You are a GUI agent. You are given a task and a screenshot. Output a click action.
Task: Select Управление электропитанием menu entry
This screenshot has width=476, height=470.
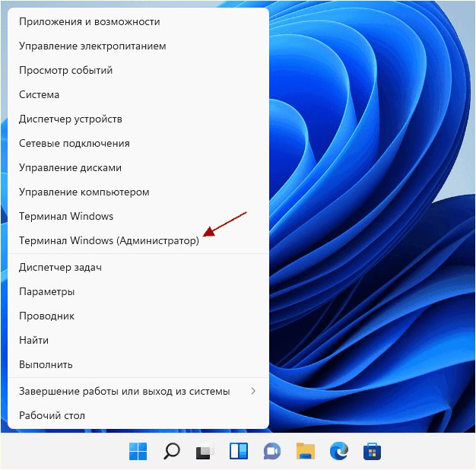tap(138, 46)
